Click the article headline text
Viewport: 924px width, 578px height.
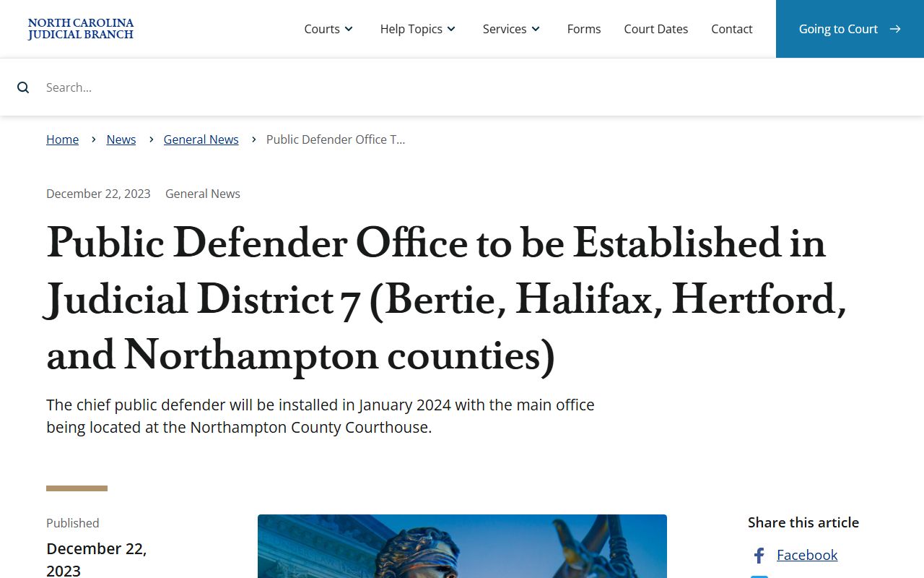(446, 299)
